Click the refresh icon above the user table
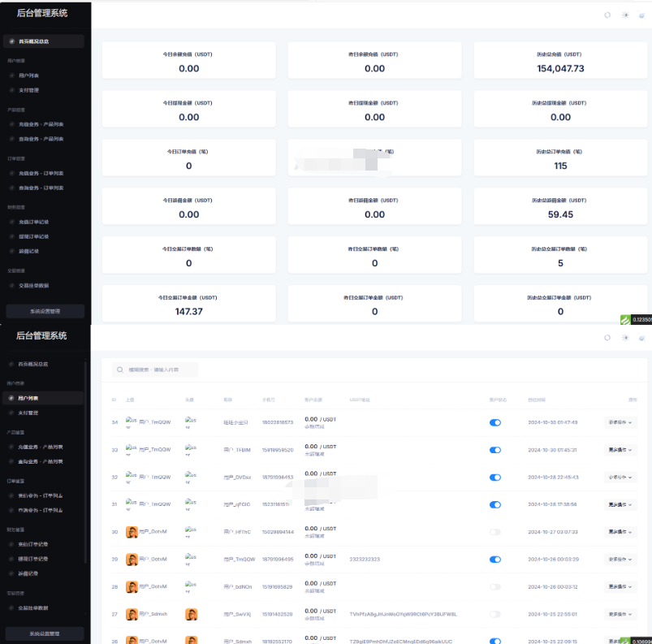Screen dimensions: 652x644 tap(607, 338)
